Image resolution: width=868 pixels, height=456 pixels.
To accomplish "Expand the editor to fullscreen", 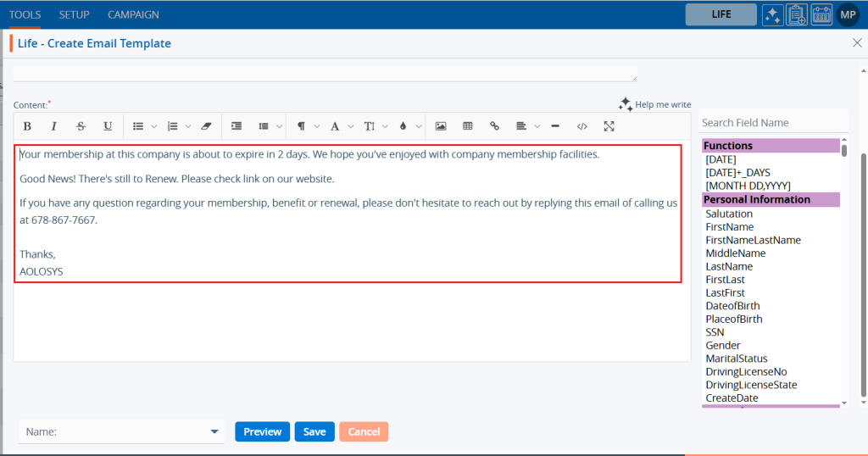I will click(x=609, y=126).
